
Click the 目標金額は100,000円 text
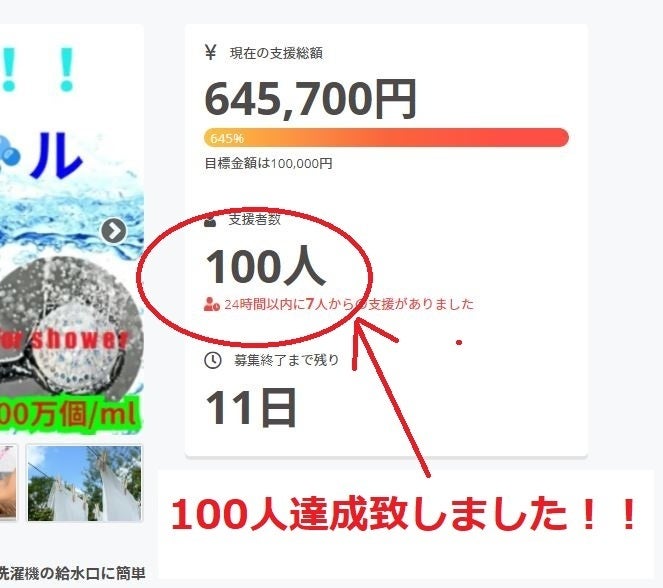(x=268, y=163)
